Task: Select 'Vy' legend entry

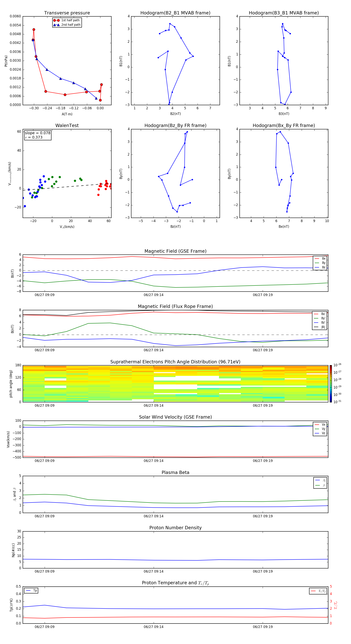Action: click(x=320, y=429)
